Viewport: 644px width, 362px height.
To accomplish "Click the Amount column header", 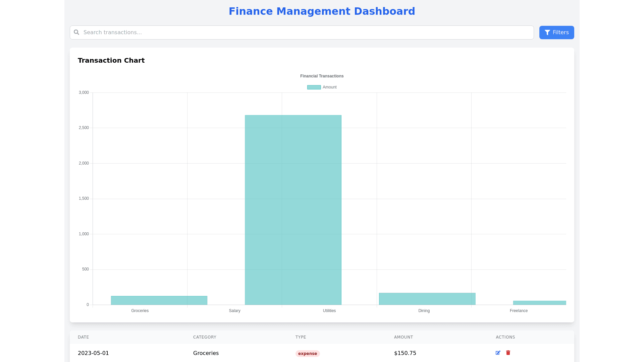I will 403,337.
